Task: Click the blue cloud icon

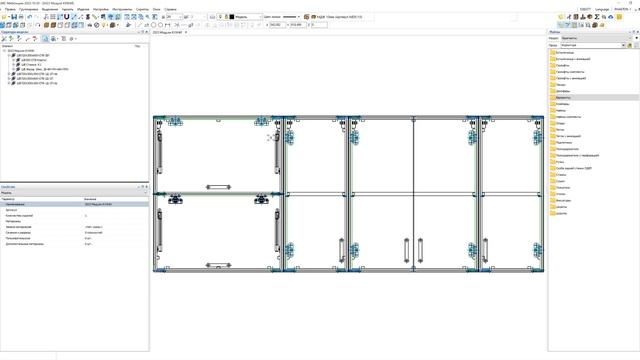Action: 611,17
